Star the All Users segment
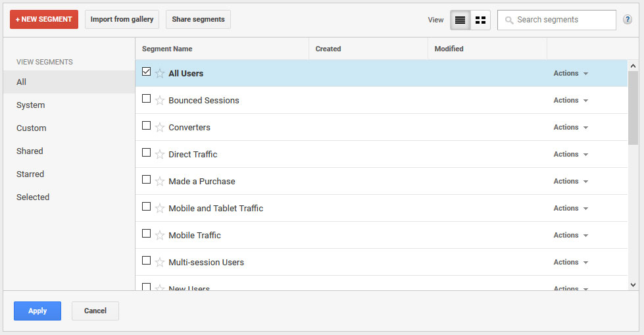Image resolution: width=644 pixels, height=335 pixels. click(160, 73)
